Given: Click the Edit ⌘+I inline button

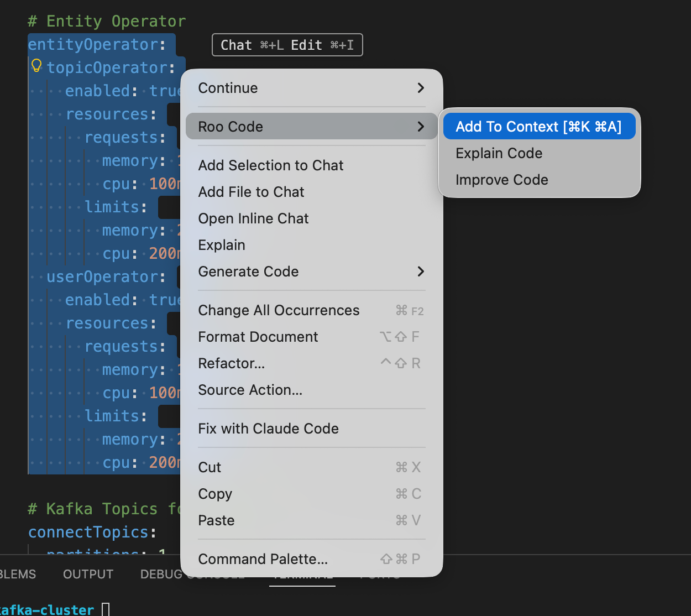Looking at the screenshot, I should pos(322,45).
